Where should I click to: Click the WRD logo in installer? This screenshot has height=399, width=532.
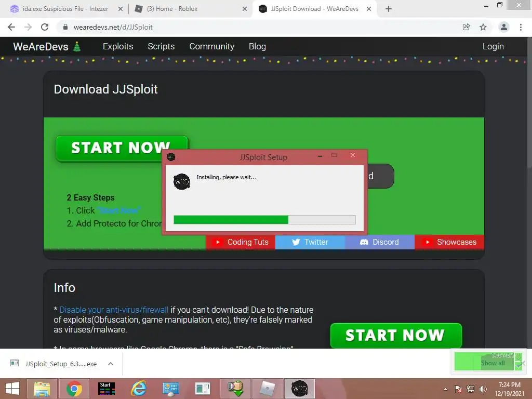181,182
